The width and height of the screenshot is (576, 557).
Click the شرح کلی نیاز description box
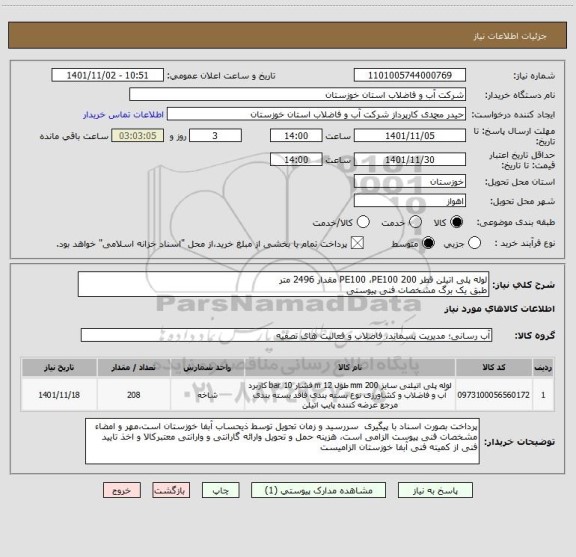[283, 285]
